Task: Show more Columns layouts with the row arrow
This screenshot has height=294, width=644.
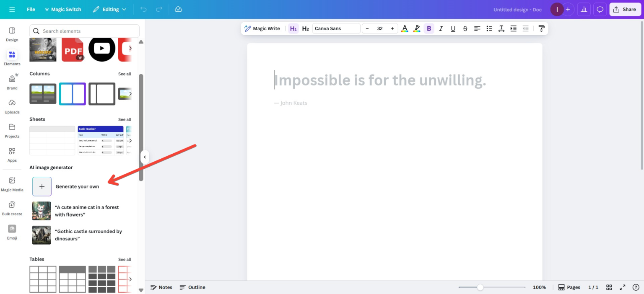Action: (x=130, y=94)
